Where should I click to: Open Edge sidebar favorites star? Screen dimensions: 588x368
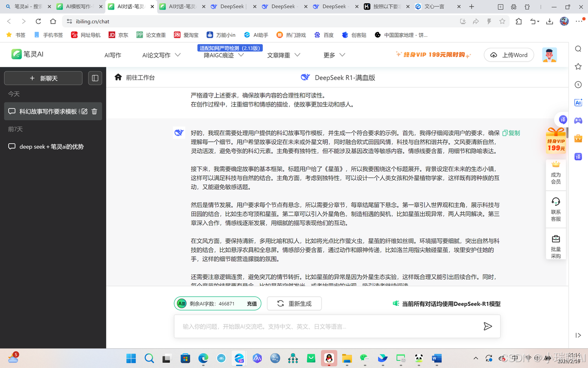pyautogui.click(x=578, y=67)
